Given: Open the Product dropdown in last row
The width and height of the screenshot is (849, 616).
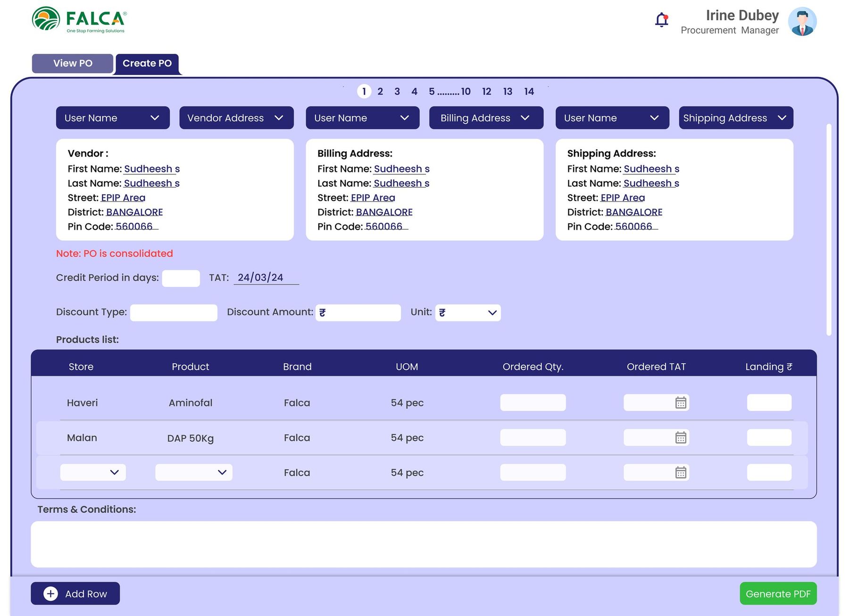Looking at the screenshot, I should coord(194,472).
